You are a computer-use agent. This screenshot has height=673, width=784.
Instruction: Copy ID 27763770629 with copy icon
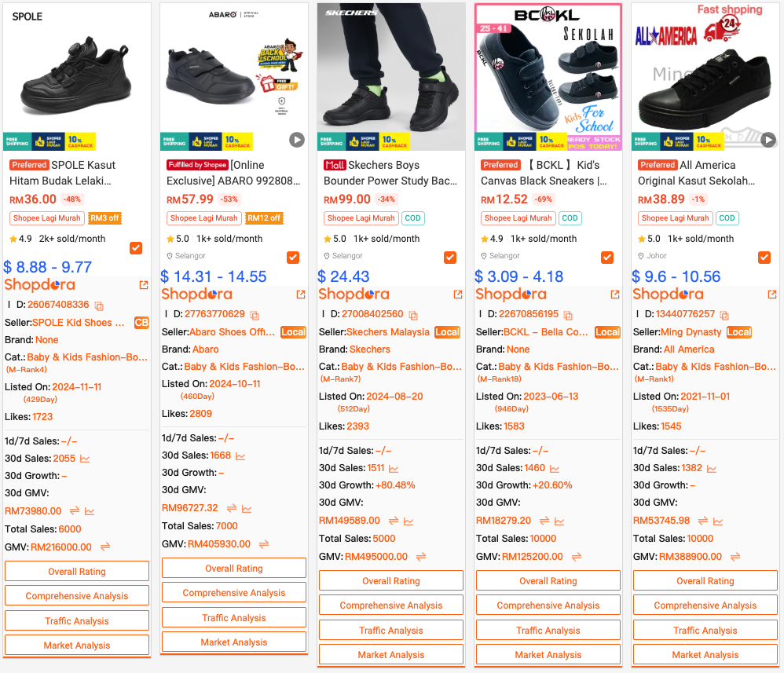point(255,315)
